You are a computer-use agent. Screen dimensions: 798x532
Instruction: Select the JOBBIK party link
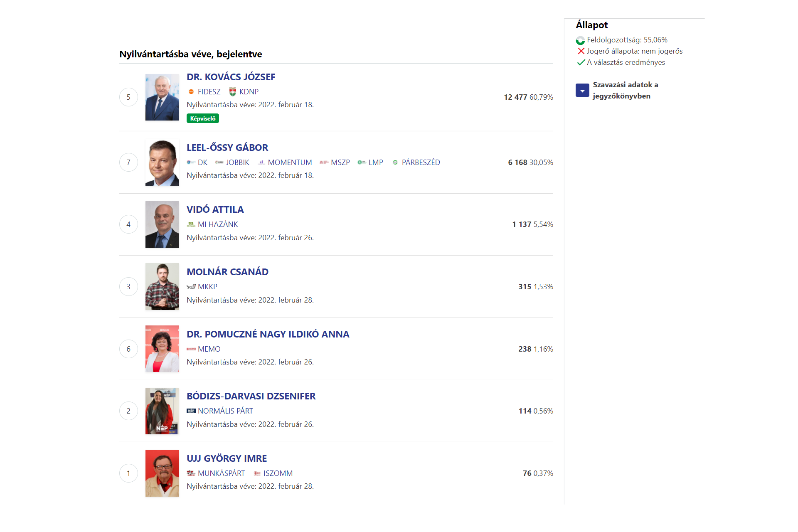[x=237, y=163]
